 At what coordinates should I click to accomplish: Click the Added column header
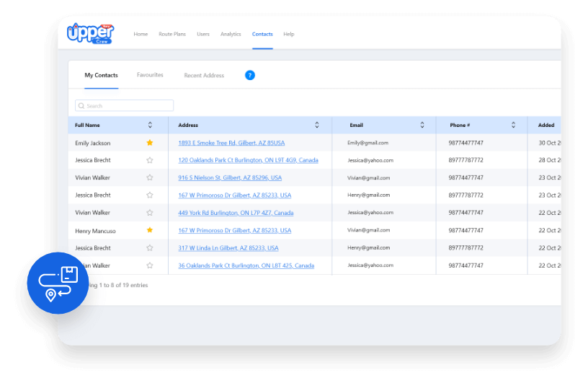click(x=546, y=125)
